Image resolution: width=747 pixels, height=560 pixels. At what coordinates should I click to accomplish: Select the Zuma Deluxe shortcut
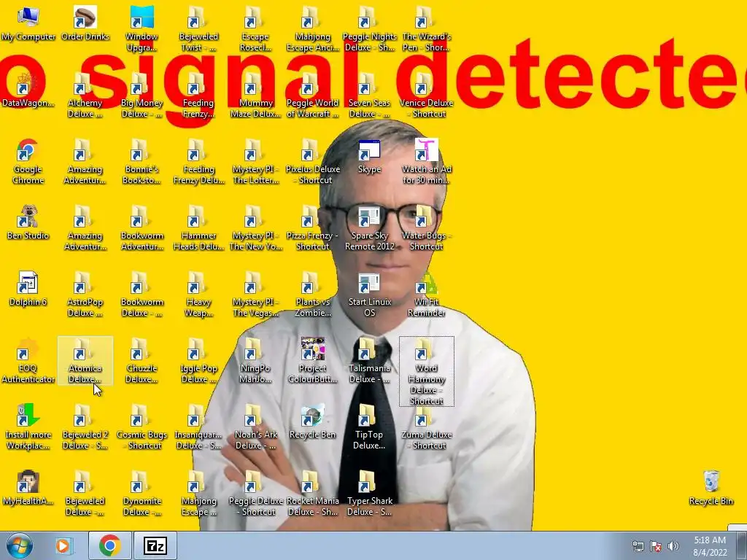point(426,427)
